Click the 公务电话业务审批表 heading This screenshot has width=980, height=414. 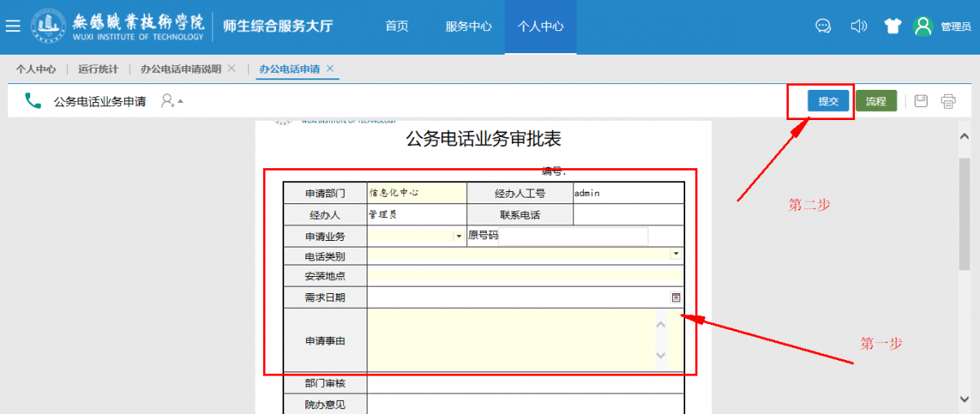[483, 139]
